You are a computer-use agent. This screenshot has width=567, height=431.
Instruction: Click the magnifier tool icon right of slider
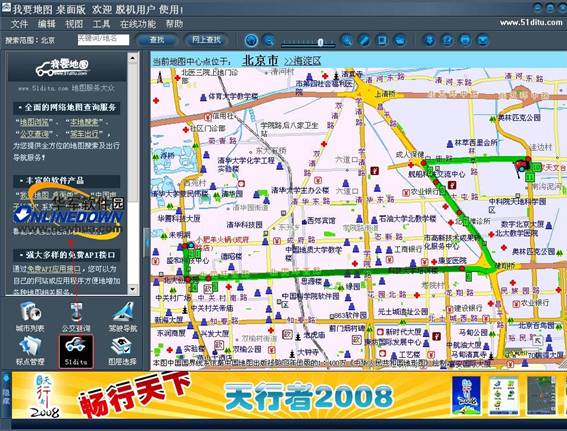pos(346,40)
